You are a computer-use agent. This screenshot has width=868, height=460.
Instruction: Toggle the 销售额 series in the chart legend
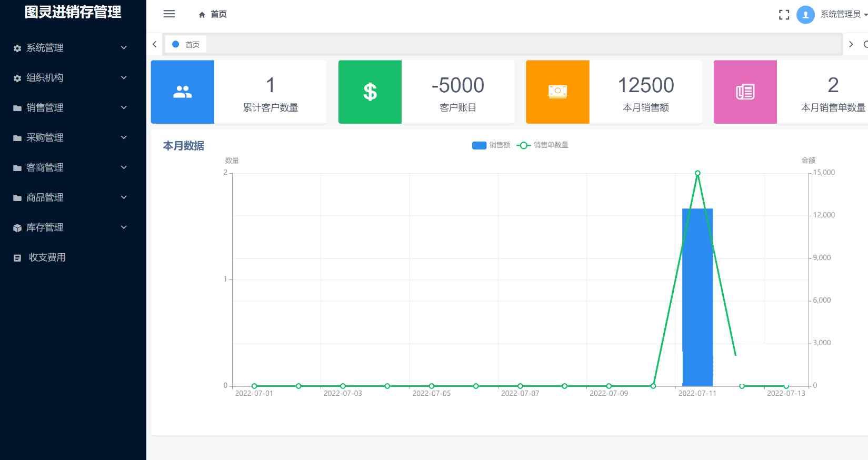click(x=491, y=145)
